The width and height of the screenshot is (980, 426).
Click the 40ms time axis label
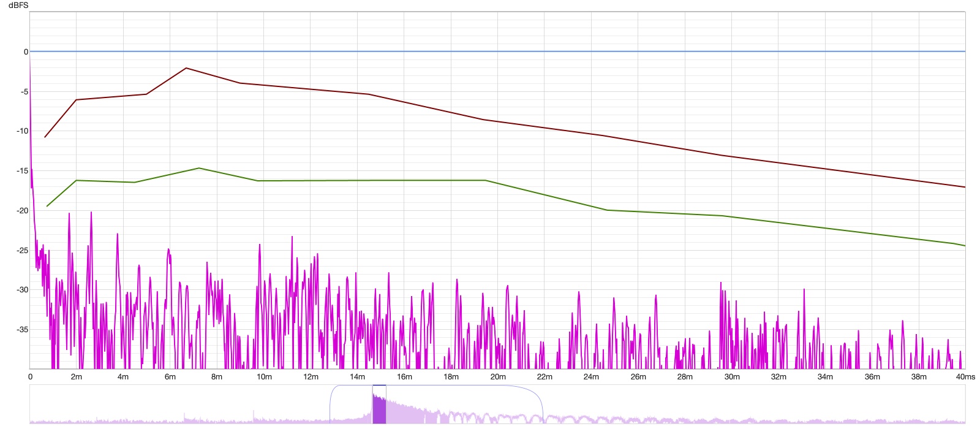click(965, 376)
